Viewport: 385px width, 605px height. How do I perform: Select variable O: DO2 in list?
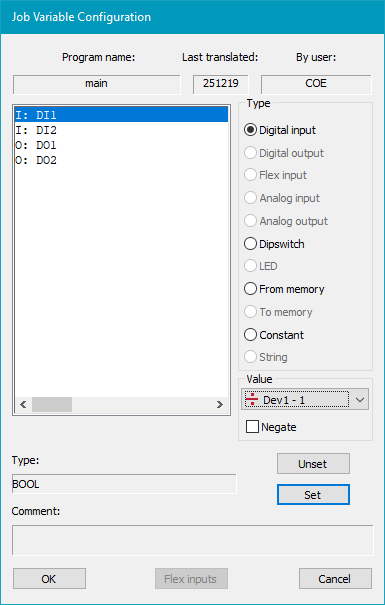[122, 160]
